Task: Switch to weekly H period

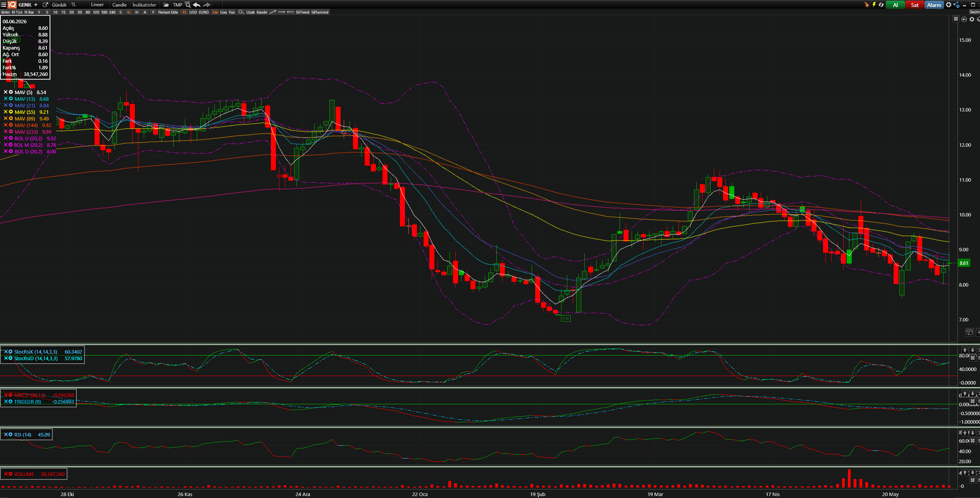Action: pos(137,12)
